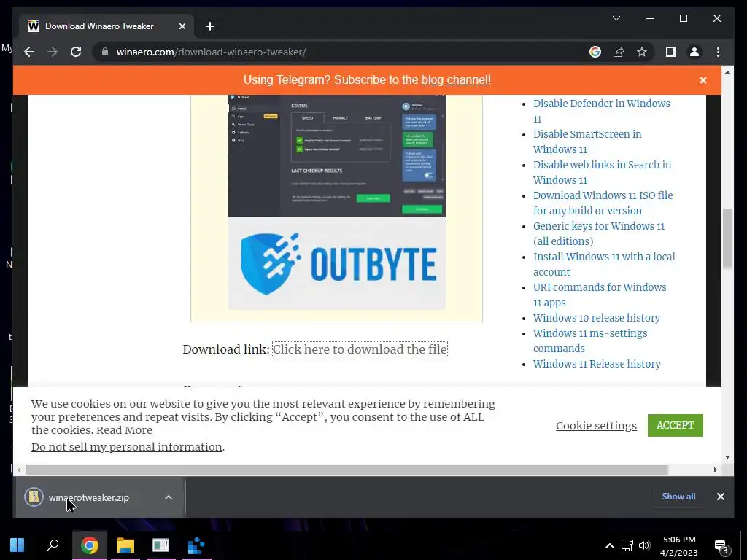The height and width of the screenshot is (560, 747).
Task: Click the scroll up arrow
Action: coord(727,72)
